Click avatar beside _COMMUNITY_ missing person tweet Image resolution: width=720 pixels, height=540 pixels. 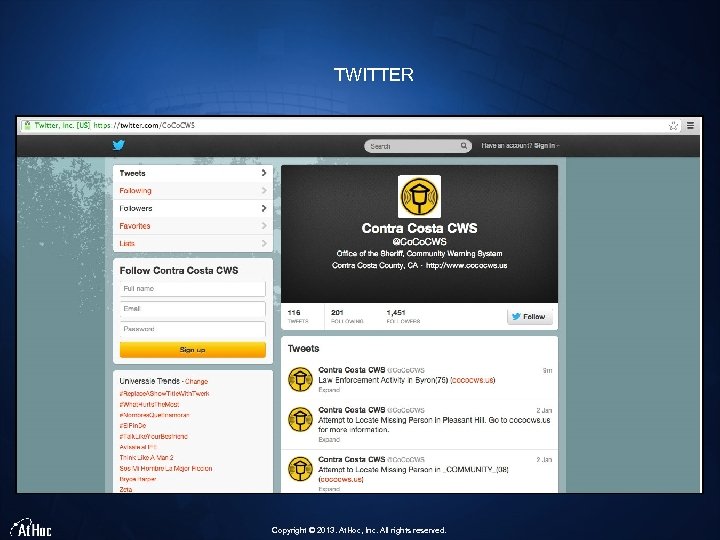[300, 469]
